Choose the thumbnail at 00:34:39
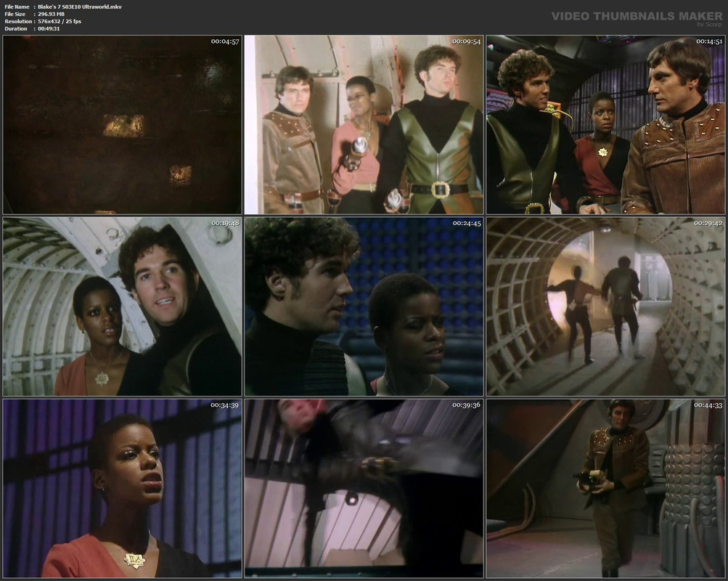 point(122,489)
